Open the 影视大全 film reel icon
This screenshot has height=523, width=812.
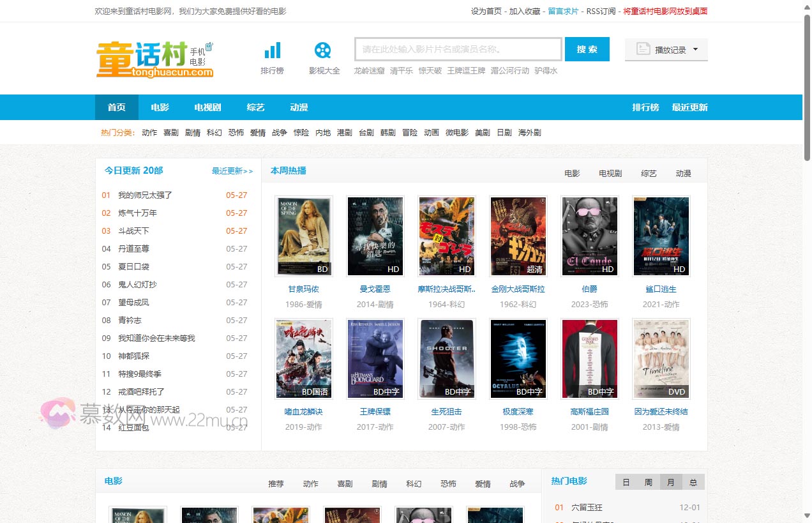tap(324, 50)
